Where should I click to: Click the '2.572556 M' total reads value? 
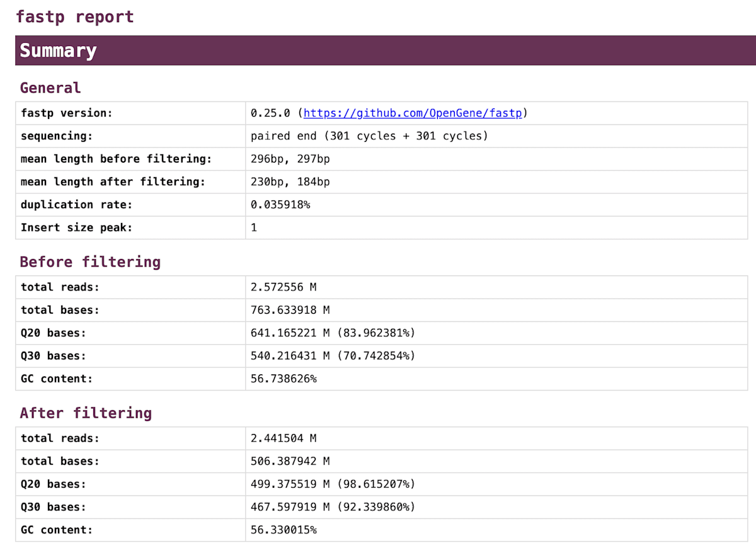[x=283, y=287]
